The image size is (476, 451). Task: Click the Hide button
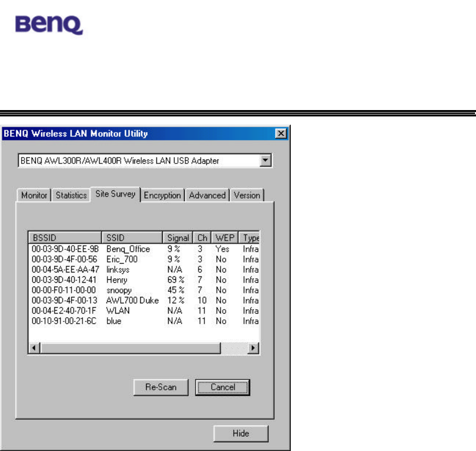click(x=241, y=433)
